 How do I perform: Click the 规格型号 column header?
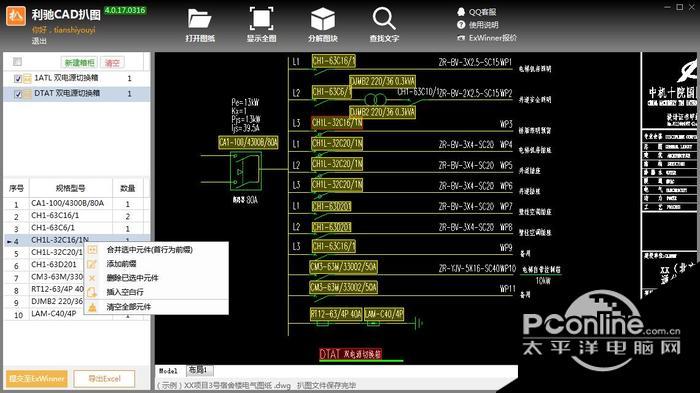tap(71, 188)
